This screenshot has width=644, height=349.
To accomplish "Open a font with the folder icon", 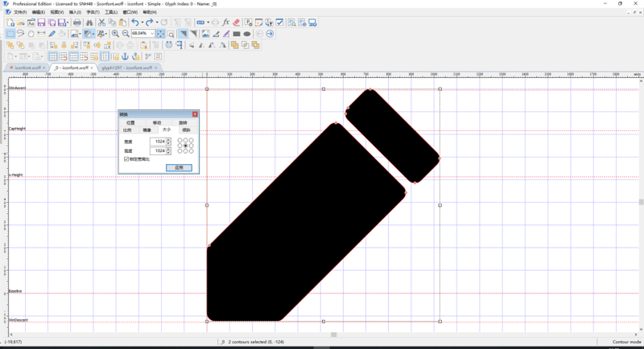I will coord(21,23).
